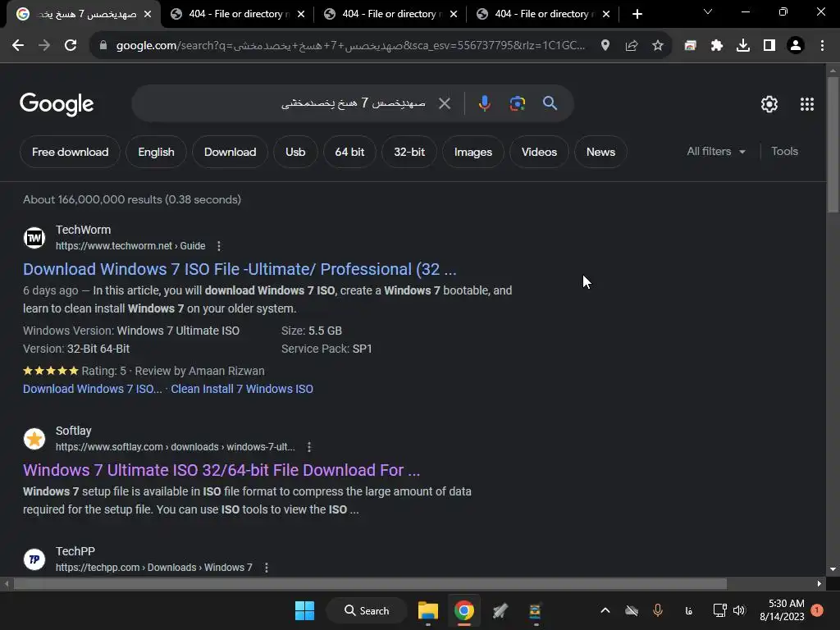
Task: Click the address bar URL
Action: tap(351, 46)
